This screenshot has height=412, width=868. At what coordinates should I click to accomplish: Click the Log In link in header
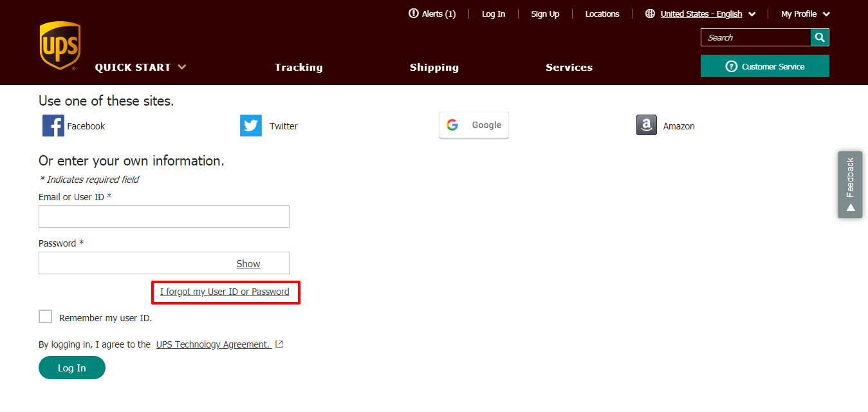coord(494,14)
